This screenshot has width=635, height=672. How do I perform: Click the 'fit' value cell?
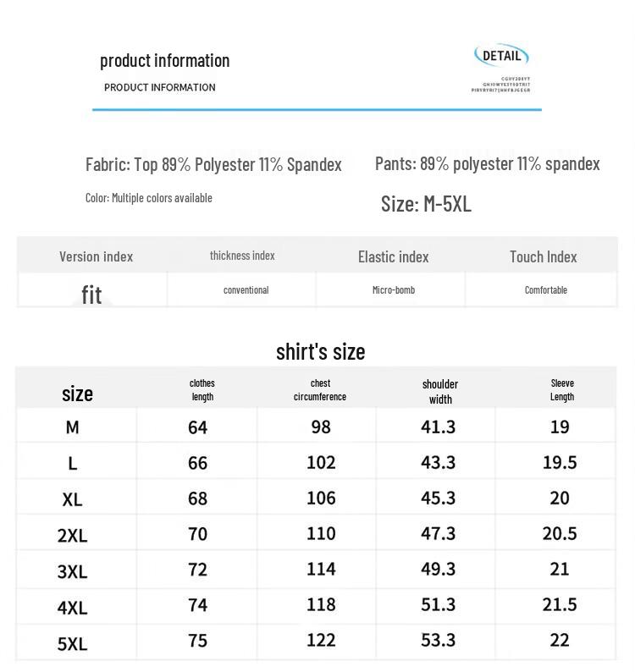[91, 295]
